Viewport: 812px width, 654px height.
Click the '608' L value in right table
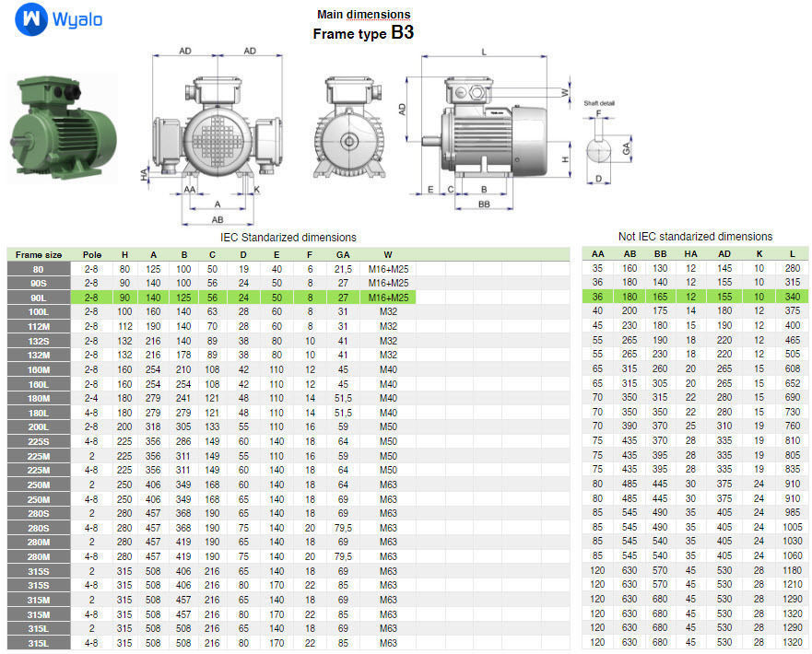coord(793,368)
